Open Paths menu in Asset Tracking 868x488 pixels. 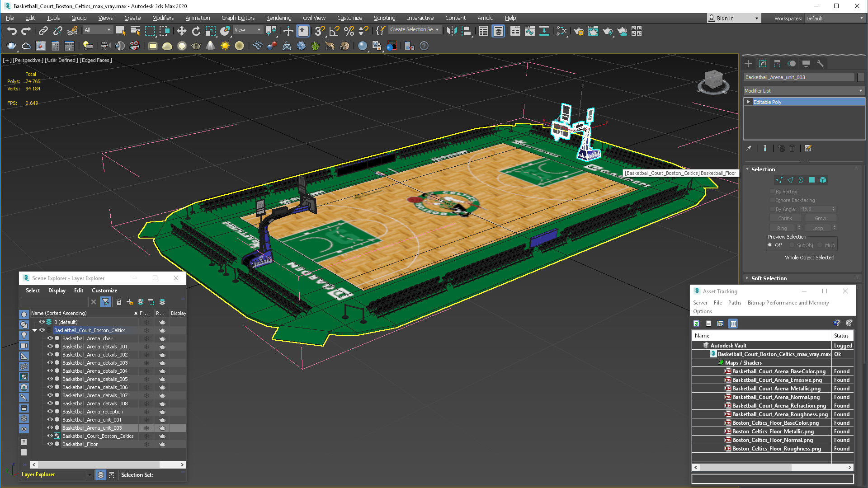[734, 303]
